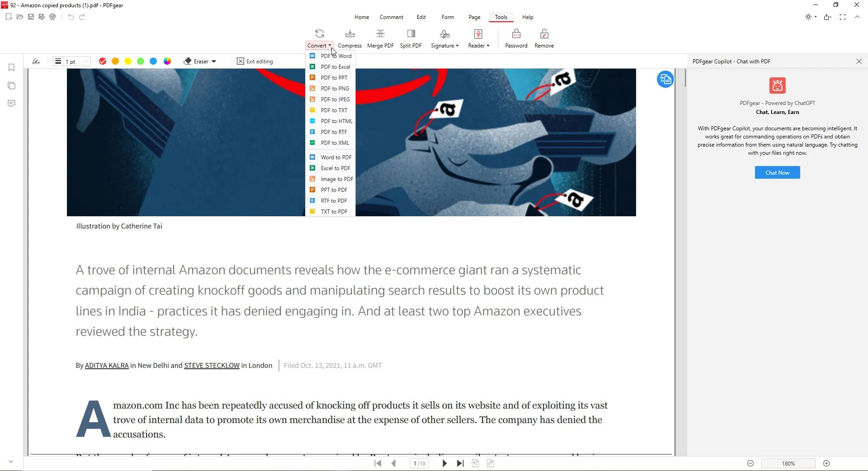This screenshot has height=471, width=868.
Task: Click the blue floating translate button
Action: 665,80
